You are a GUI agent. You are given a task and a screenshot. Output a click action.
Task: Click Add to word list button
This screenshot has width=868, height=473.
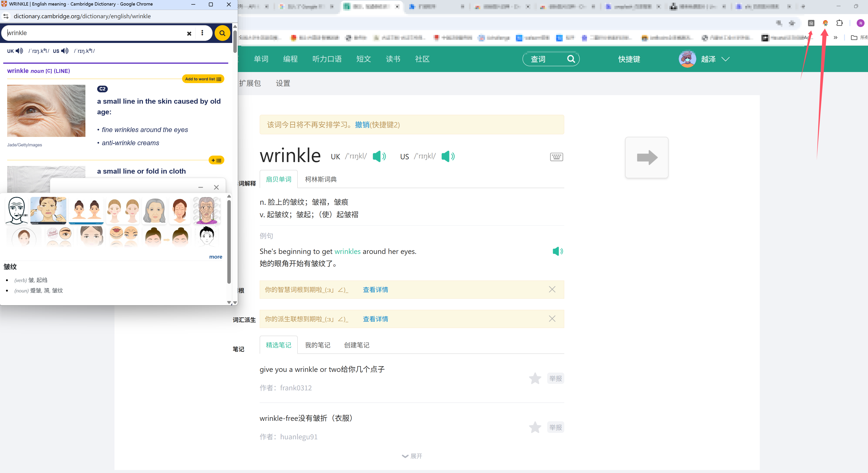pos(203,79)
